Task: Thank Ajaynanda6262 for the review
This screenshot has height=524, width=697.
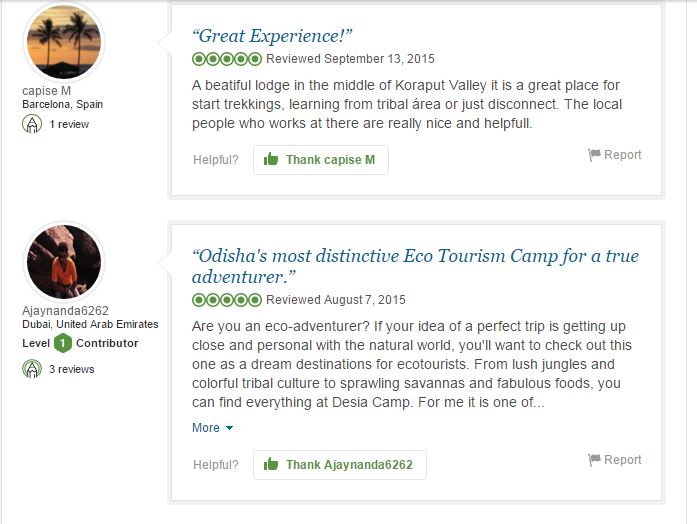Action: pyautogui.click(x=340, y=465)
